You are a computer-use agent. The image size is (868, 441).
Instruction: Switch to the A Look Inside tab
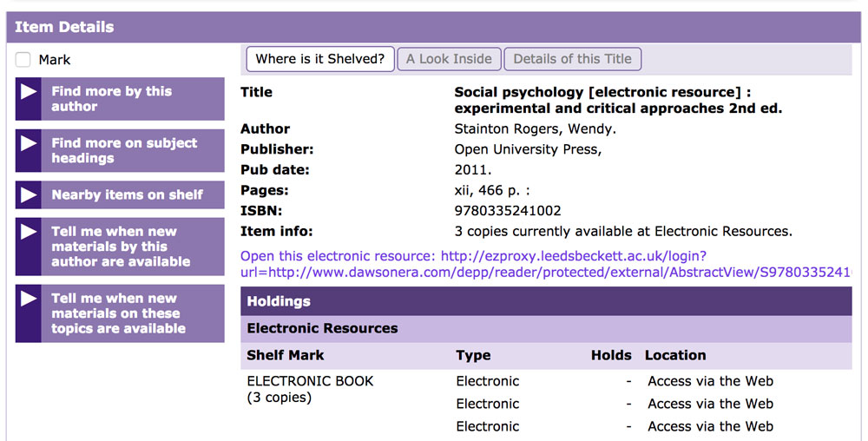449,59
